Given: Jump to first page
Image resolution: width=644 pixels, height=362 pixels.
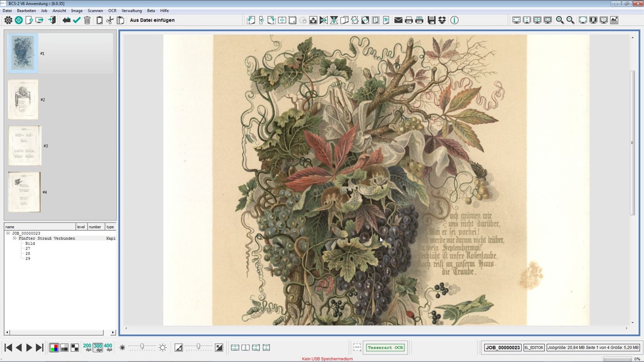Looking at the screenshot, I should click(x=8, y=348).
